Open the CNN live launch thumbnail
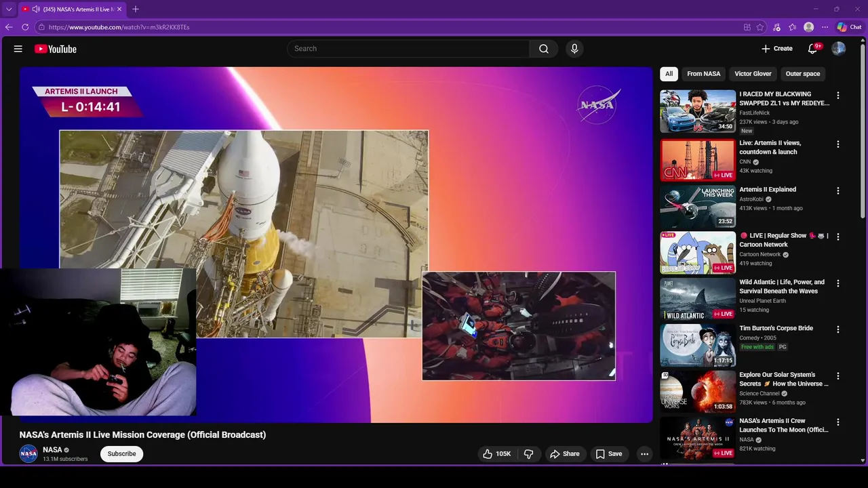This screenshot has height=488, width=868. point(698,160)
